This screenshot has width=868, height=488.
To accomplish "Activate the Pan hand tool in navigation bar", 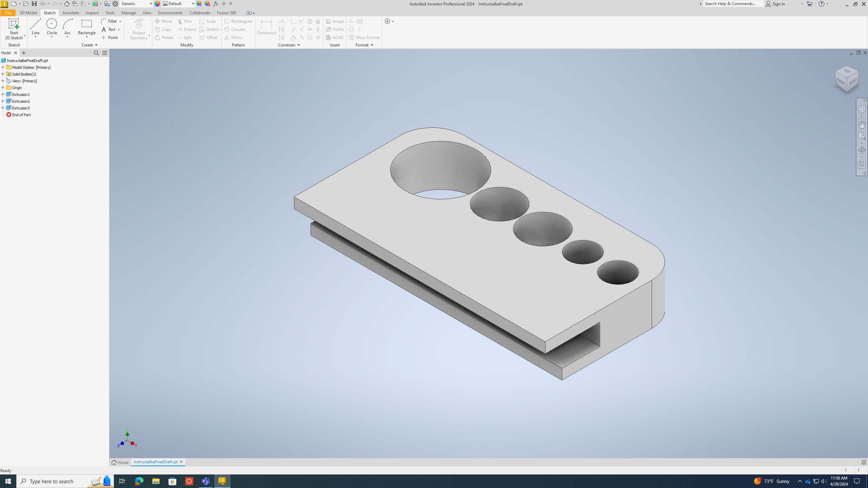I will (x=862, y=124).
